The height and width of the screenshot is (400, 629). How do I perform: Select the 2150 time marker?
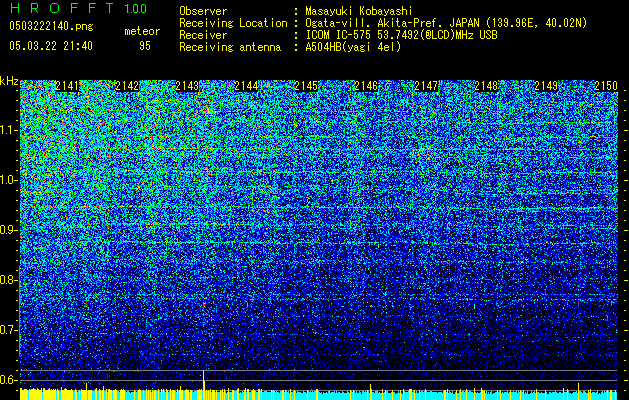pos(606,87)
